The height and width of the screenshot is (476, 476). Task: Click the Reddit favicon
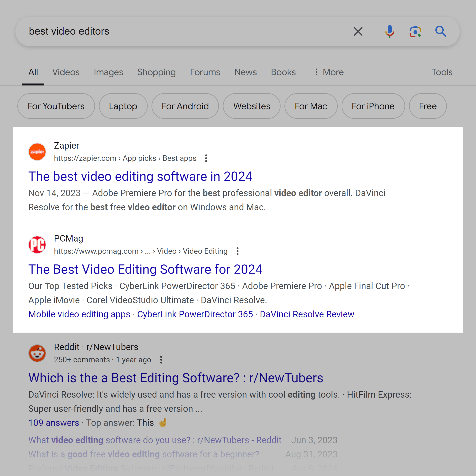pyautogui.click(x=37, y=353)
